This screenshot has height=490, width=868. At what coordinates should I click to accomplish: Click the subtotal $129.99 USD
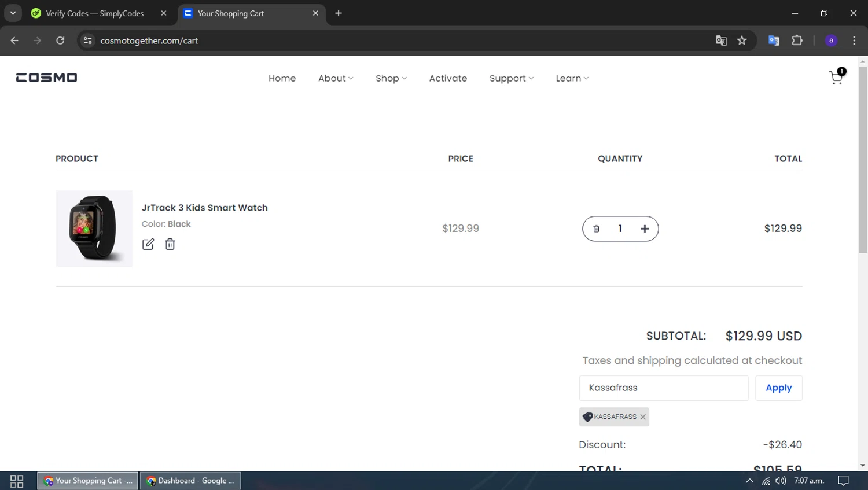(x=764, y=336)
